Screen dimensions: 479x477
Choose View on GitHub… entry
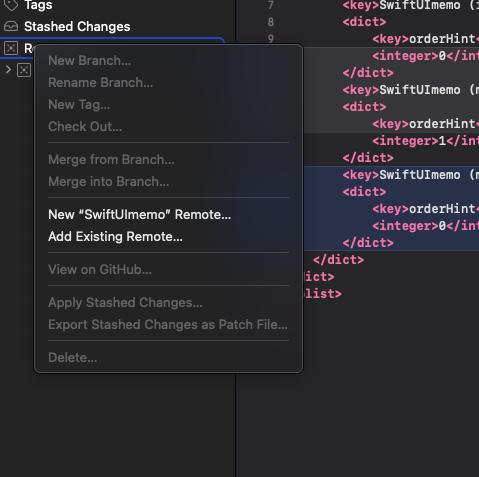click(100, 270)
